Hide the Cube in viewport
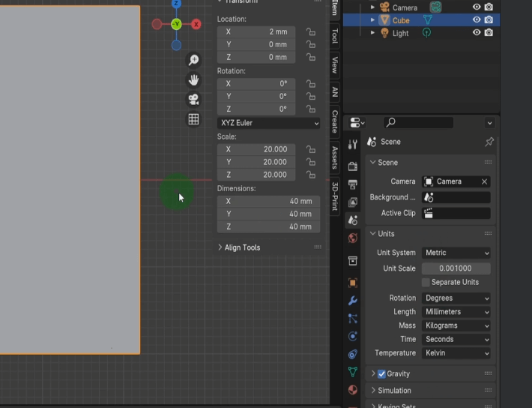The image size is (532, 408). click(477, 20)
